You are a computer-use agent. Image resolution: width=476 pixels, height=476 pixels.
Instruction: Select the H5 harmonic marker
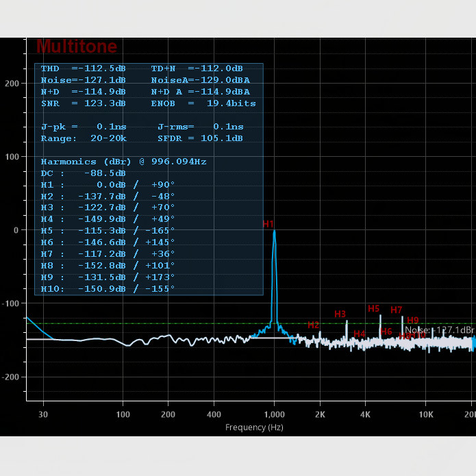[x=373, y=309]
